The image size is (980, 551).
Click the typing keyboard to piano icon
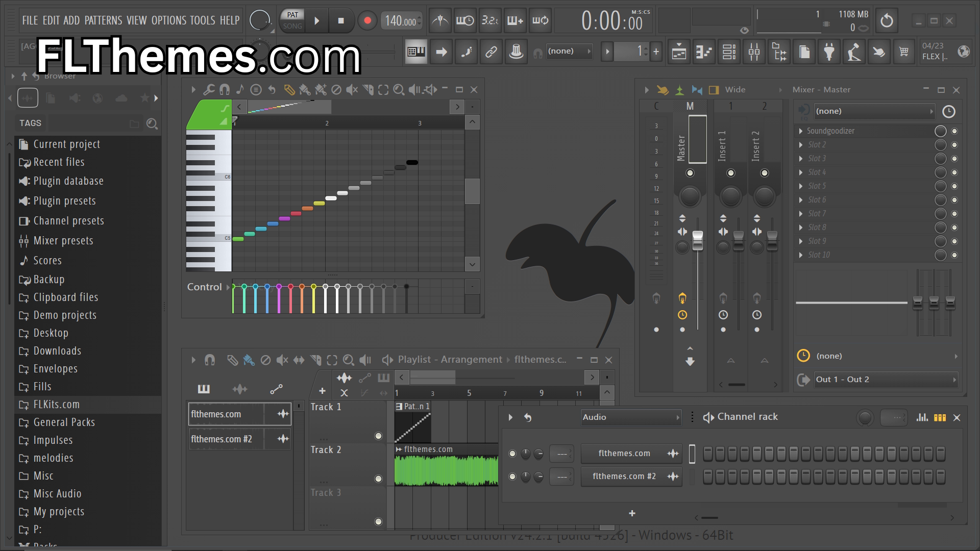click(x=416, y=52)
